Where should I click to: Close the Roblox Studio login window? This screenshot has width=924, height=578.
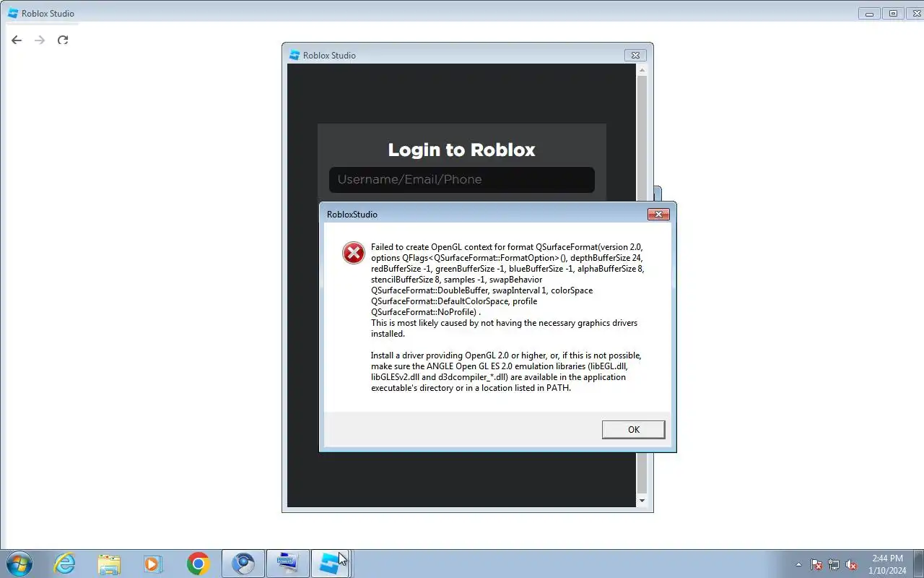pos(635,55)
